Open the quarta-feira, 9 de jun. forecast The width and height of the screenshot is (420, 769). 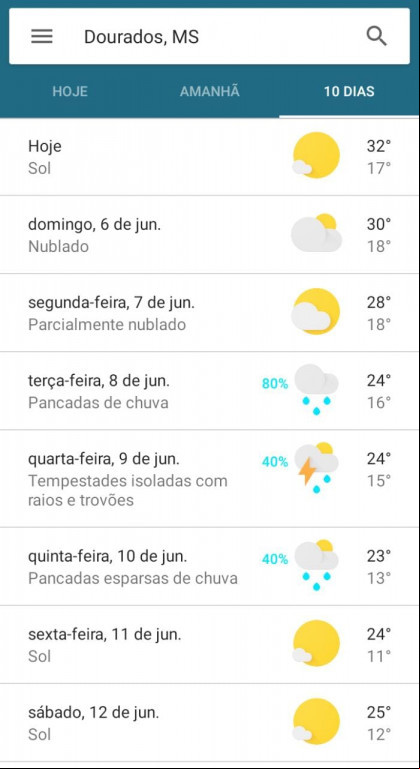pyautogui.click(x=209, y=479)
